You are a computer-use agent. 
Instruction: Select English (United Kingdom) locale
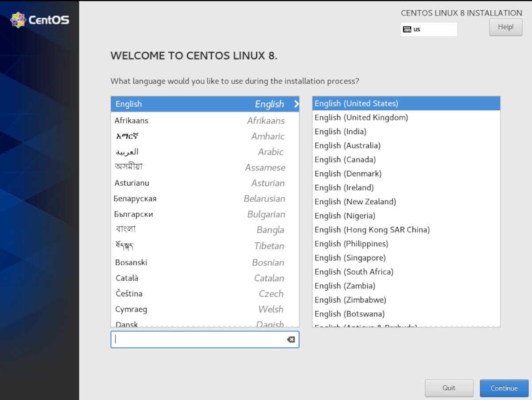click(x=361, y=117)
